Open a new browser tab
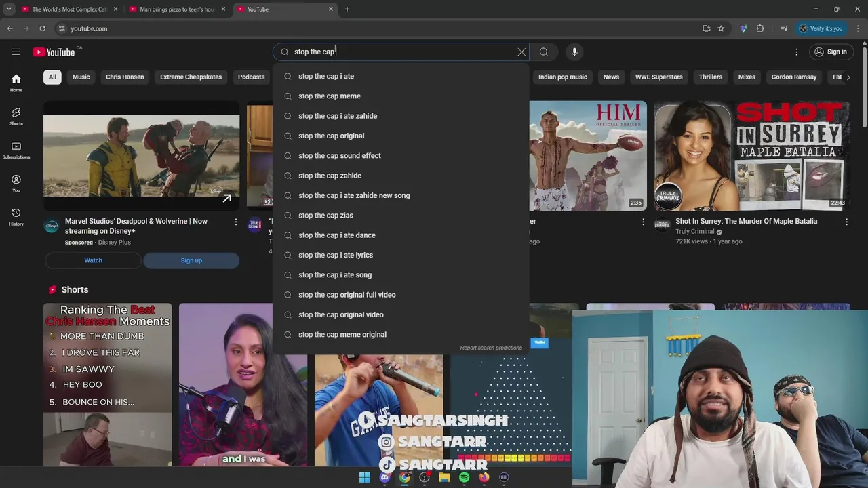Viewport: 868px width, 488px height. pos(347,9)
